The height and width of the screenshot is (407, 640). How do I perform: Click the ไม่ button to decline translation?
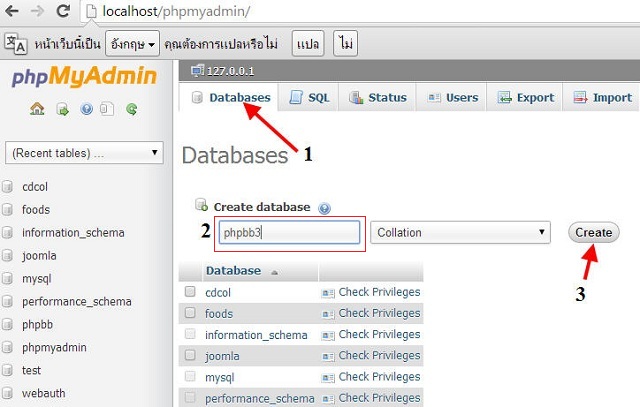tap(345, 43)
